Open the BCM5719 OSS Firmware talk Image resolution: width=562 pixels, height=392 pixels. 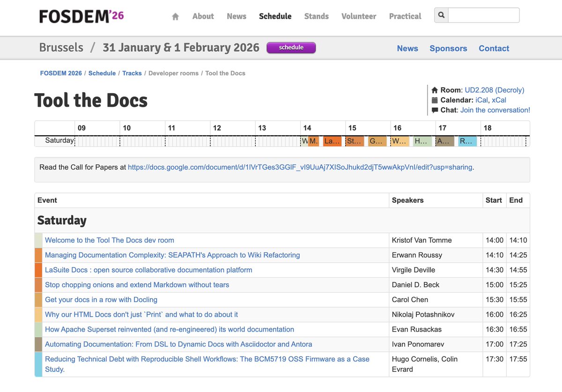(207, 364)
